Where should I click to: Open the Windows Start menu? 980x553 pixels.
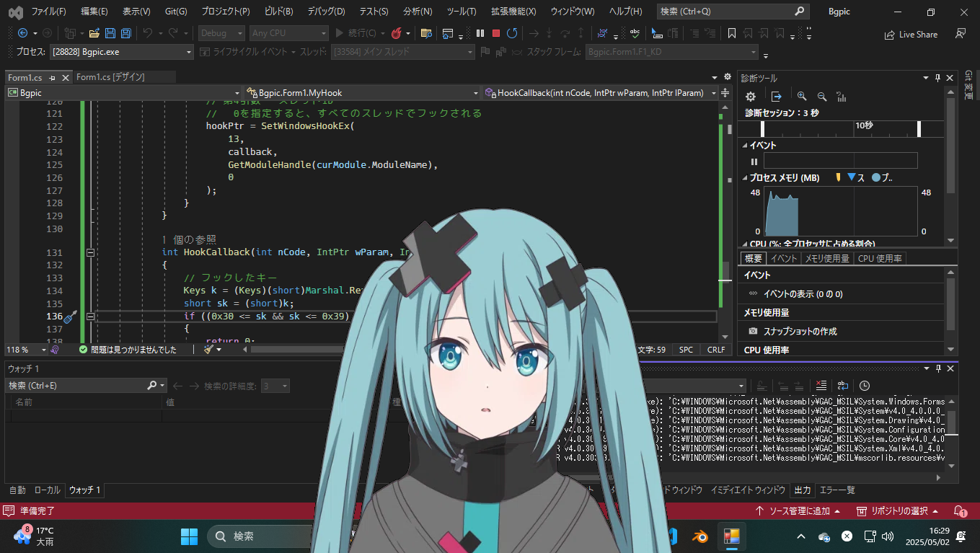tap(190, 536)
